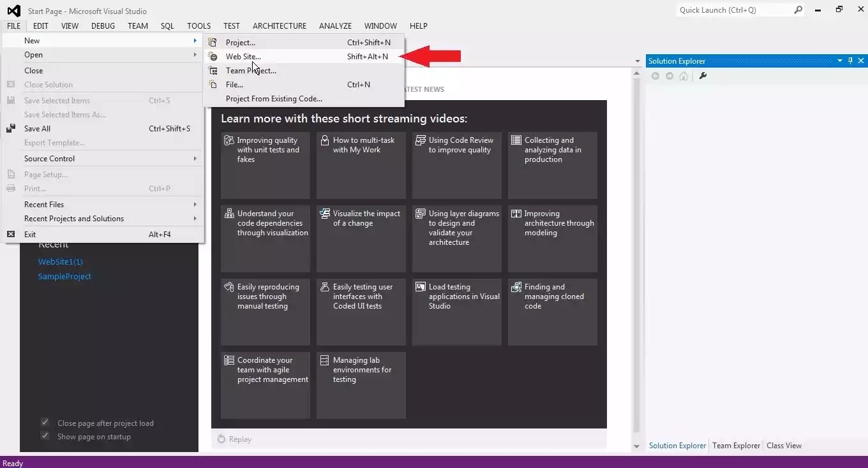Click the Replay icon below videos
Viewport: 868px width, 468px height.
[221, 439]
